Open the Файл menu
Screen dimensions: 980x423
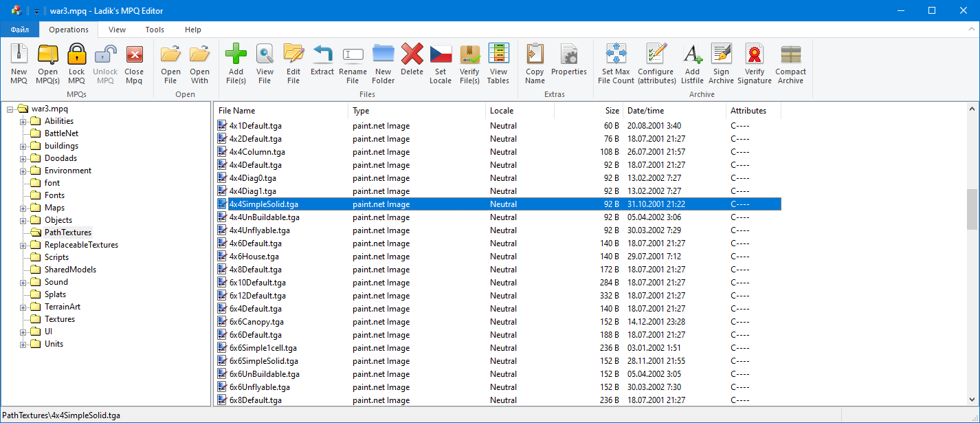point(19,30)
